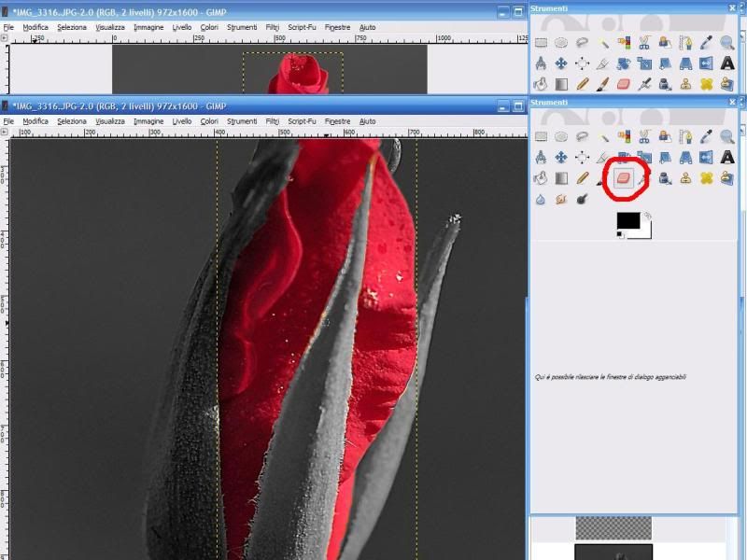Open Script-Fu menu in the front image window
This screenshot has width=747, height=560.
pyautogui.click(x=302, y=121)
